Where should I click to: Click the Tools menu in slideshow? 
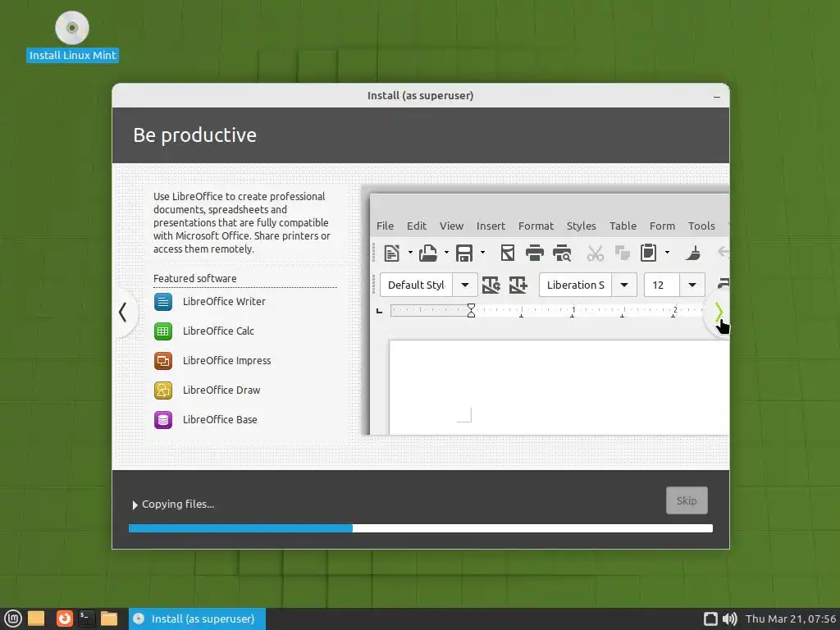[x=701, y=226]
